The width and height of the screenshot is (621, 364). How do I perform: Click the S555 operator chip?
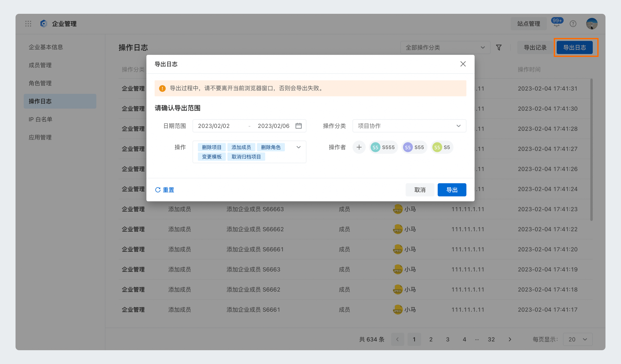(383, 147)
